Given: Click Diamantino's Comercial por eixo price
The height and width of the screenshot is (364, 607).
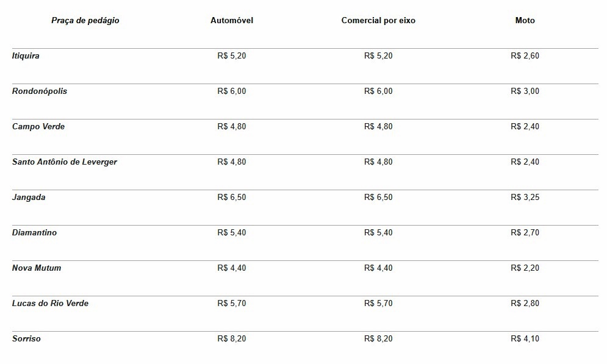Looking at the screenshot, I should click(x=378, y=232).
